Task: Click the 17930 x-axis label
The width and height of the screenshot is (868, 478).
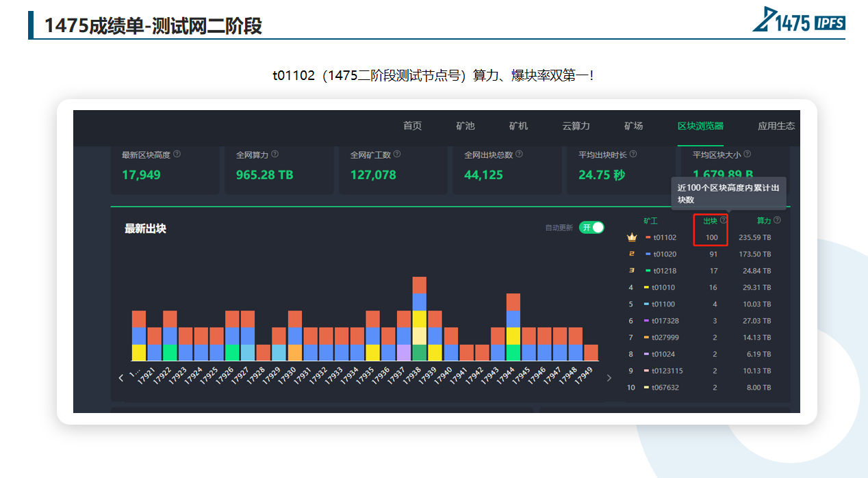Action: 288,377
